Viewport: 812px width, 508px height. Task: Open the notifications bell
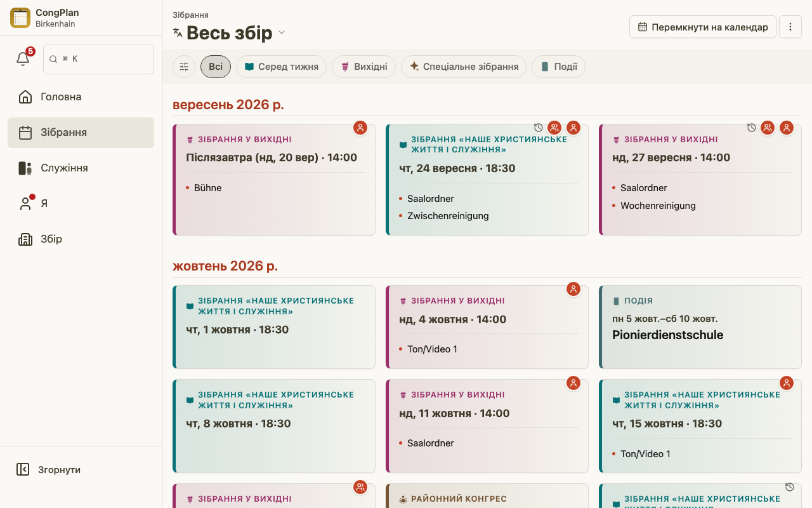[23, 58]
